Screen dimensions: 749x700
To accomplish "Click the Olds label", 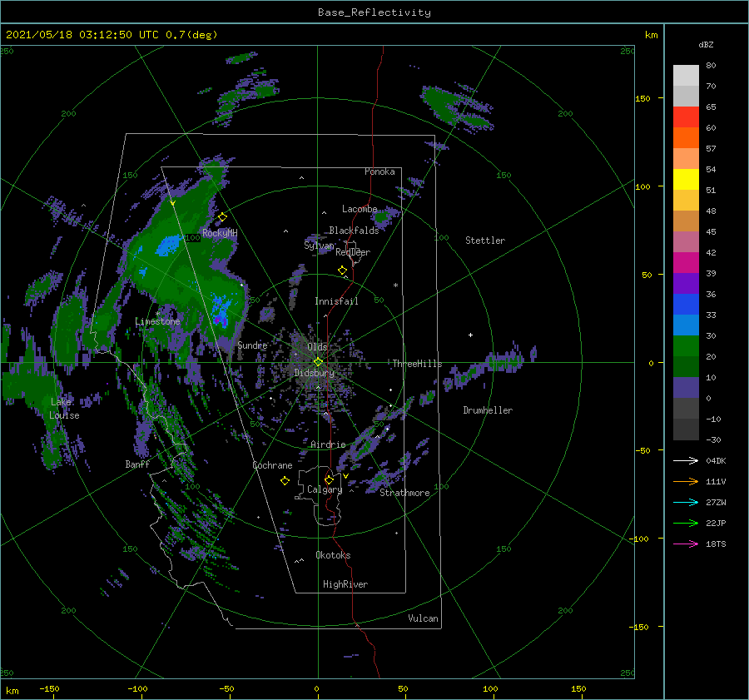I will 317,346.
